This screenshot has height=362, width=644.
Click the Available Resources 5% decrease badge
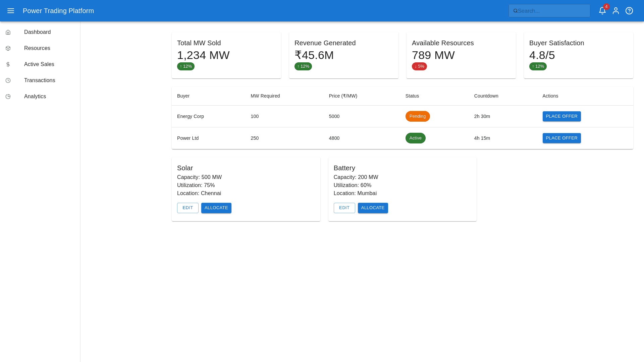(x=419, y=66)
